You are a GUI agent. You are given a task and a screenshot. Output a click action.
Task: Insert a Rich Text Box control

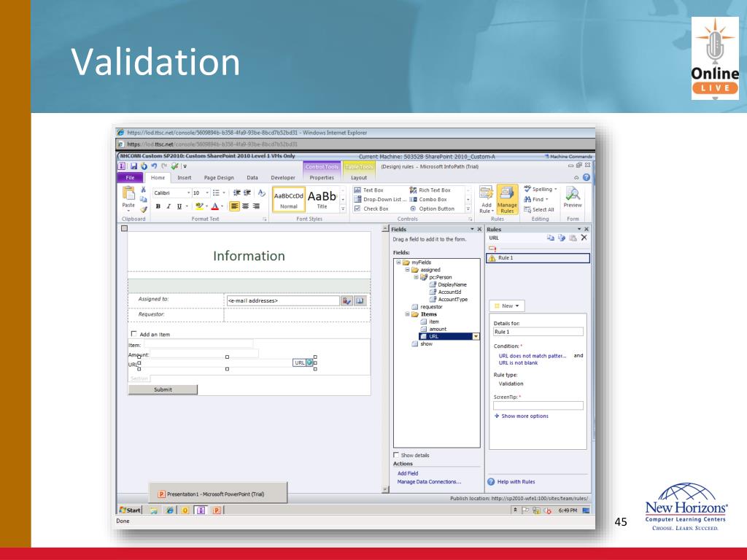[x=430, y=190]
